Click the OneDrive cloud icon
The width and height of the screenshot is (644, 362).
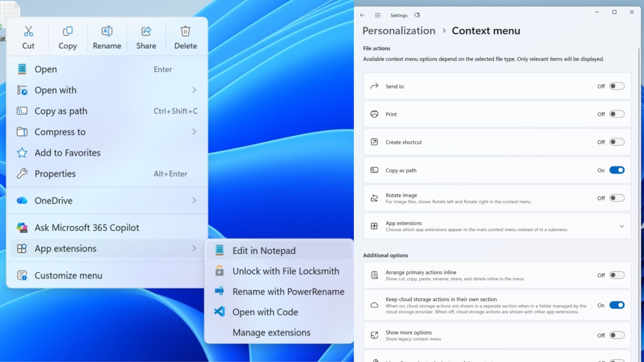(x=22, y=200)
